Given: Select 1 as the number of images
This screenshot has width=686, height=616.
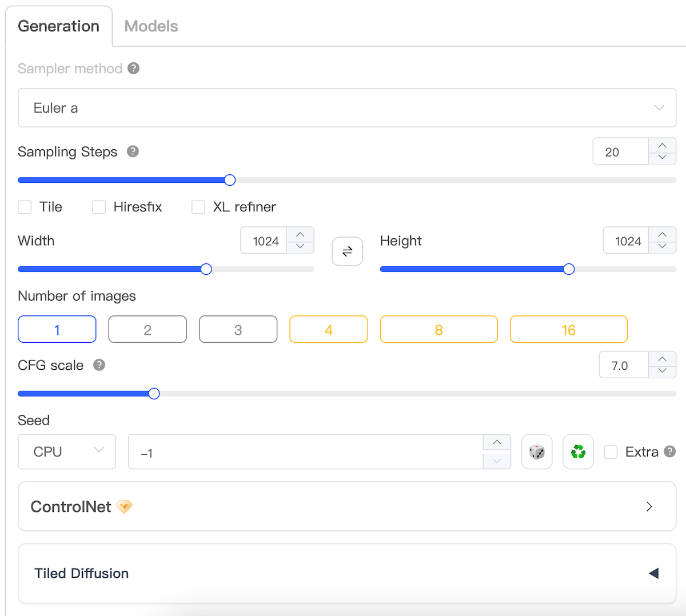Looking at the screenshot, I should [57, 329].
